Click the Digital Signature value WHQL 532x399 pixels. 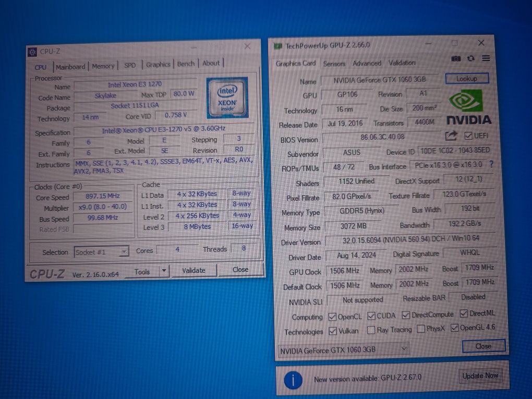pyautogui.click(x=469, y=252)
